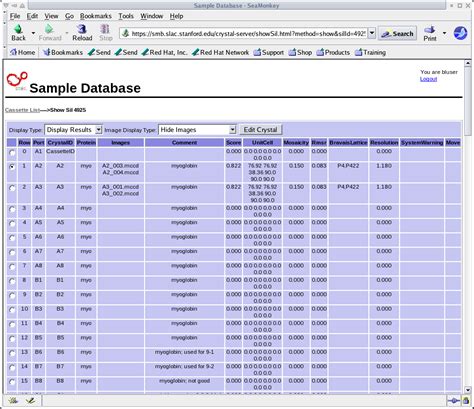
Task: Select the radio button for row 3 A4
Action: click(x=12, y=209)
